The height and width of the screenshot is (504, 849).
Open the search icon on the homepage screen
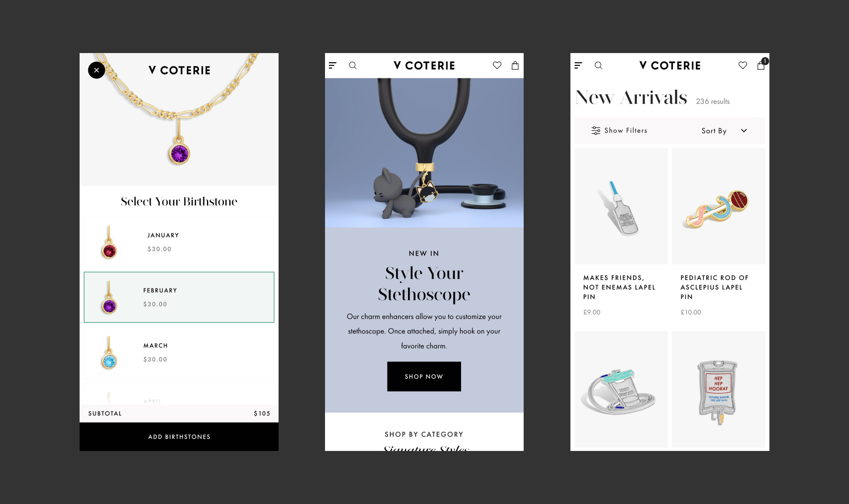pos(353,66)
